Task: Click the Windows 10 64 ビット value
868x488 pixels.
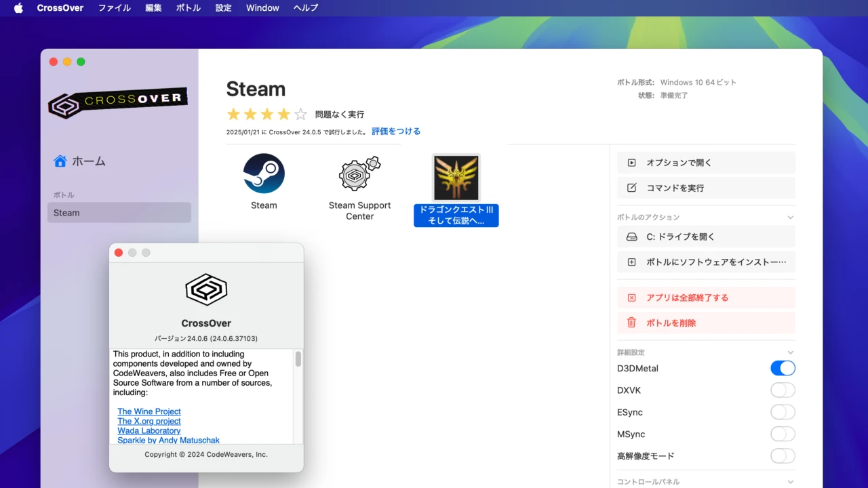Action: 698,82
